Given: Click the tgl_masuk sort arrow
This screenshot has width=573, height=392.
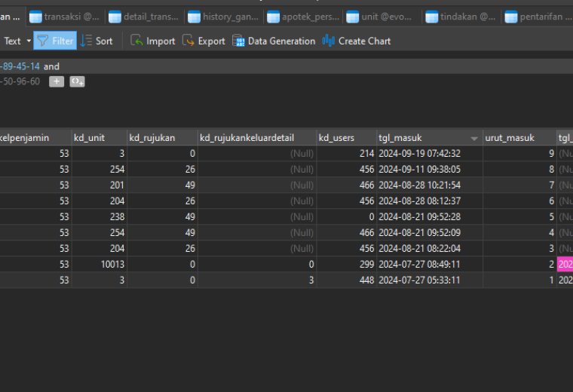Looking at the screenshot, I should tap(474, 139).
